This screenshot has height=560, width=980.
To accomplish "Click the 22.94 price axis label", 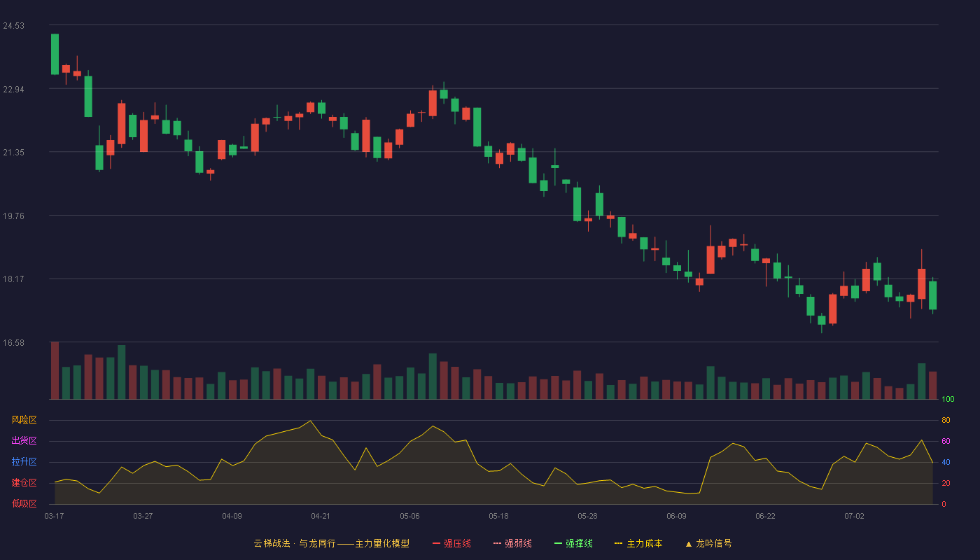I will tap(13, 90).
